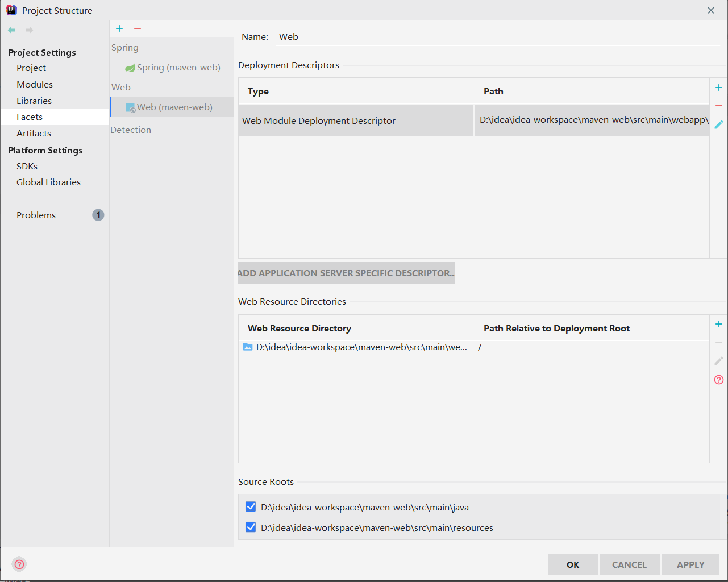Edit the facet Name field
Screen dimensions: 728x582
point(499,36)
